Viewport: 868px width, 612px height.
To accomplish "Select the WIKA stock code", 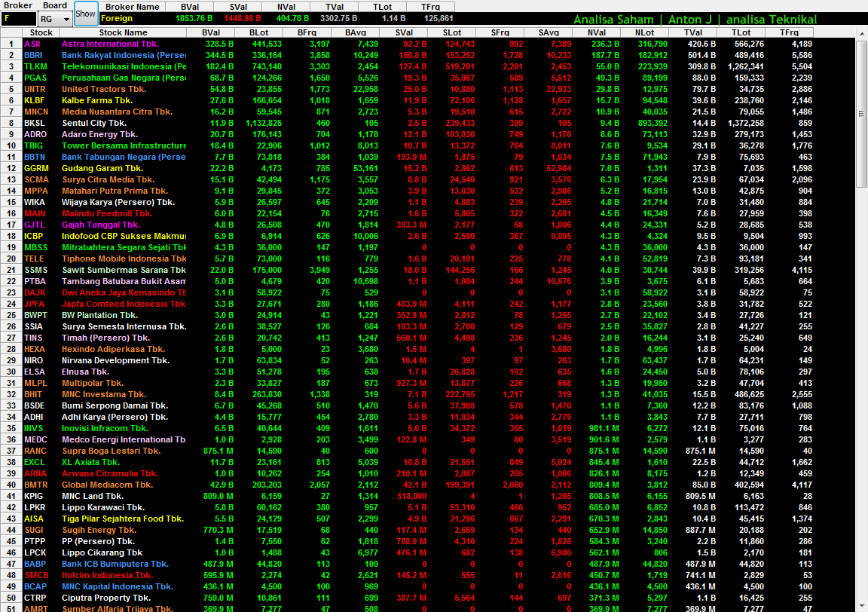I will (x=35, y=202).
